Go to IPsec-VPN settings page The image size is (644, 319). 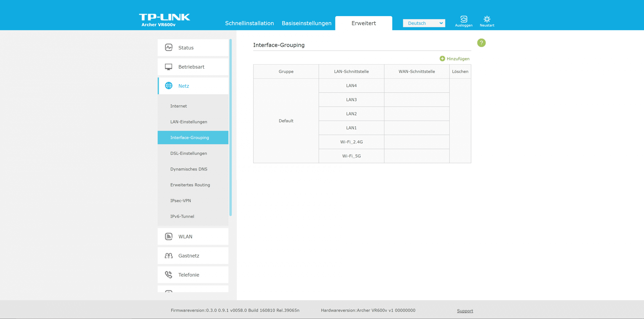coord(181,201)
